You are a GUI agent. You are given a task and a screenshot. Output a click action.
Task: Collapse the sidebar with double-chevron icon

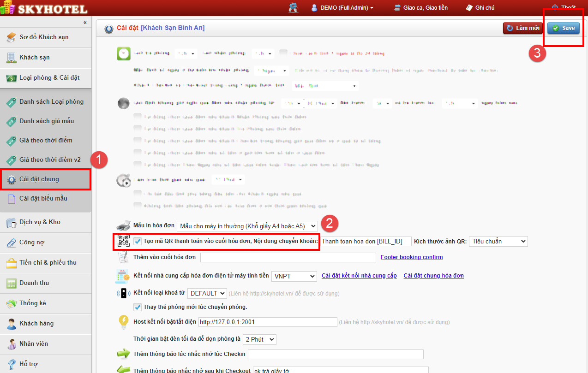tap(85, 22)
